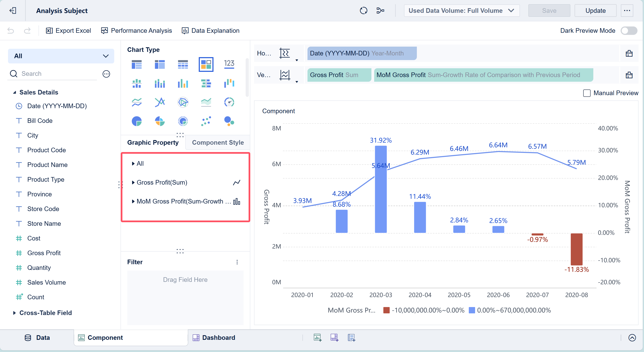Select the scatter plot chart icon
This screenshot has width=644, height=352.
pyautogui.click(x=206, y=121)
